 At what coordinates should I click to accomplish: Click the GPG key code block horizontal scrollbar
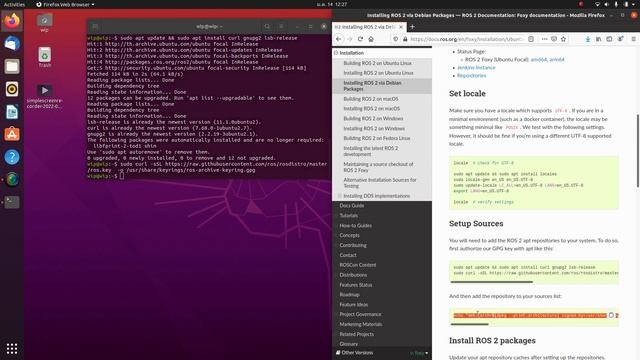coord(491,282)
